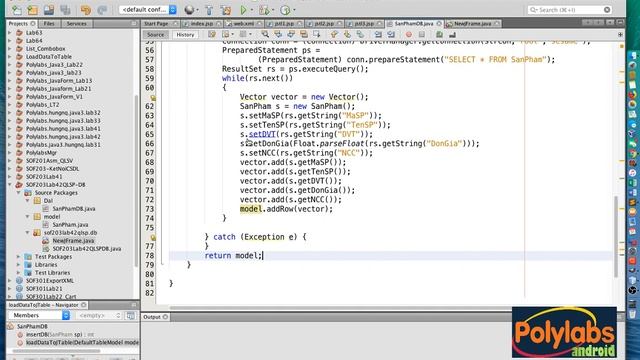
Task: Expand the Lab63 project node
Action: point(10,33)
